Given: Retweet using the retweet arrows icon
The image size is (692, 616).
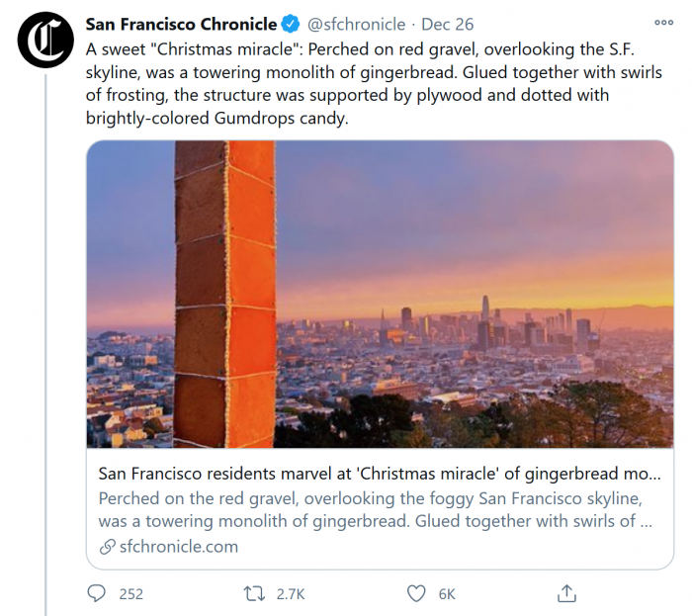Looking at the screenshot, I should click(x=255, y=593).
